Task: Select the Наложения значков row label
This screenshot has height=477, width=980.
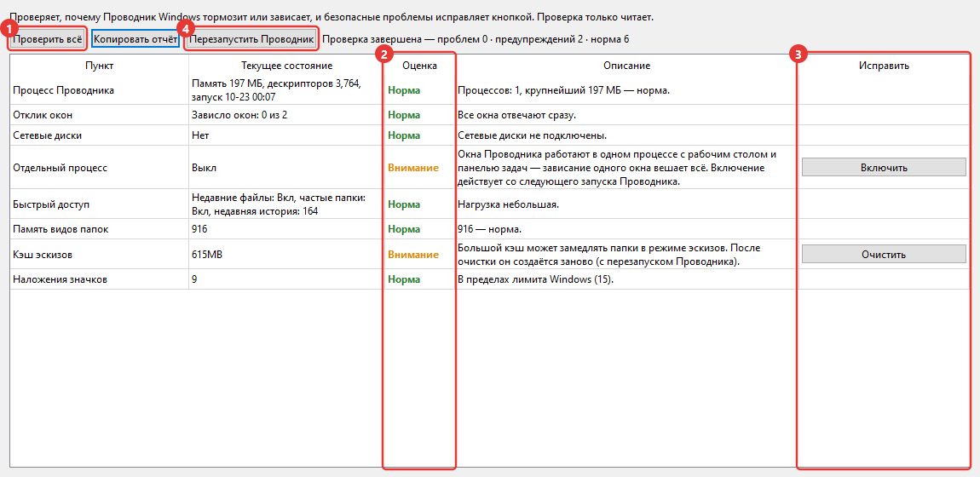Action: pos(60,279)
